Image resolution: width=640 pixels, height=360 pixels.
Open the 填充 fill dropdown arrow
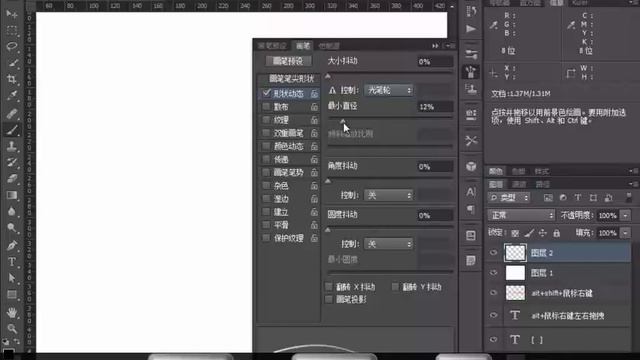point(625,233)
